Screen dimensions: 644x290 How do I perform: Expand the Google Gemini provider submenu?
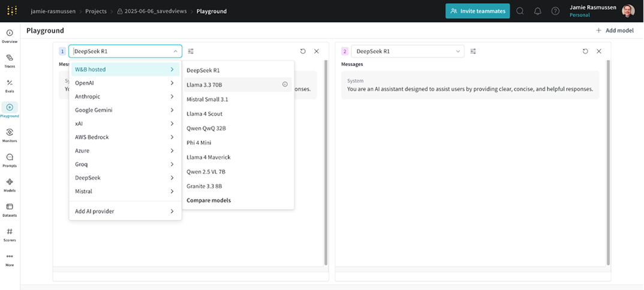point(125,110)
